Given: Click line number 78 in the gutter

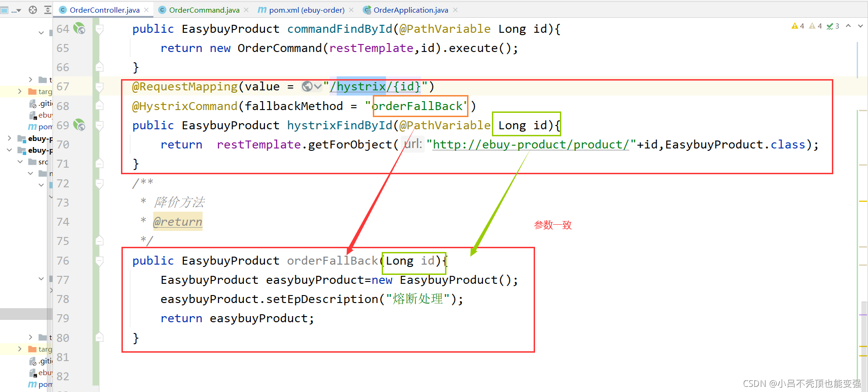Looking at the screenshot, I should [x=63, y=299].
